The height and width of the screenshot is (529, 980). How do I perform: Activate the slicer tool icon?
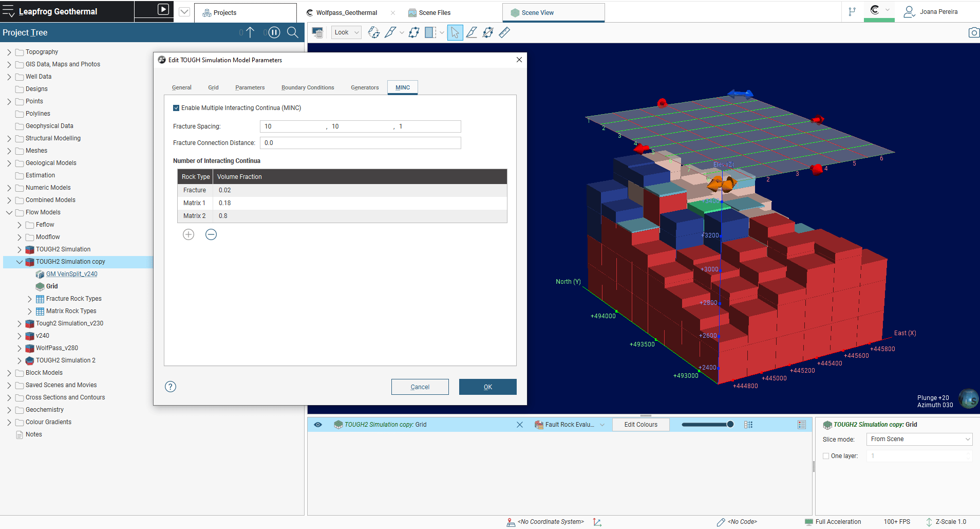pos(390,32)
